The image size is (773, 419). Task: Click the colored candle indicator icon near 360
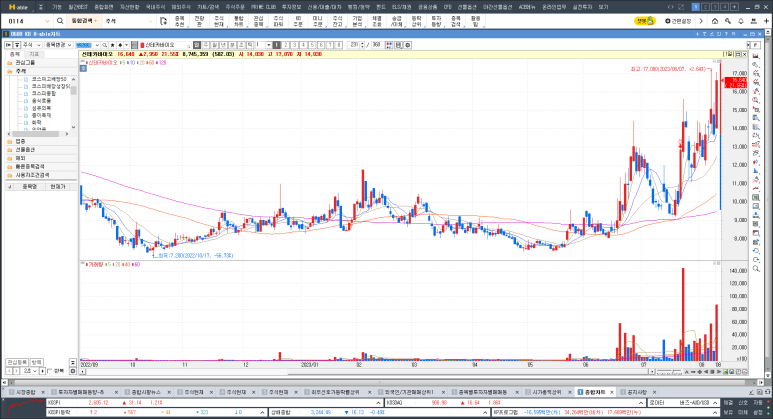(x=389, y=45)
